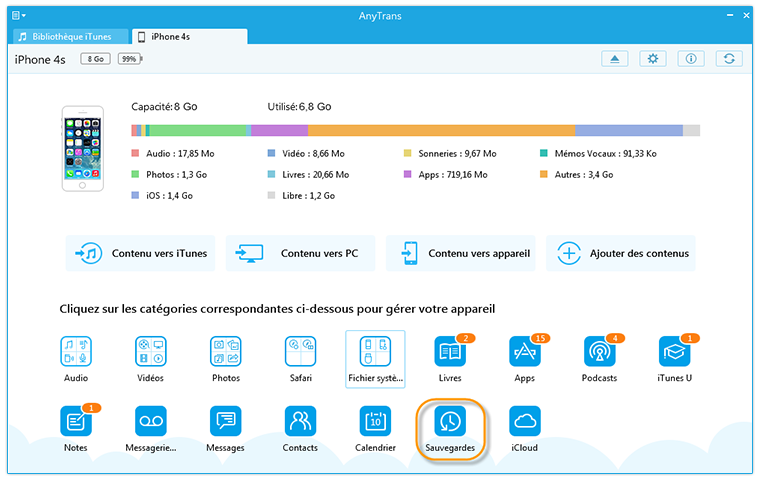Click Contenu vers PC button
The height and width of the screenshot is (481, 760).
[x=301, y=253]
